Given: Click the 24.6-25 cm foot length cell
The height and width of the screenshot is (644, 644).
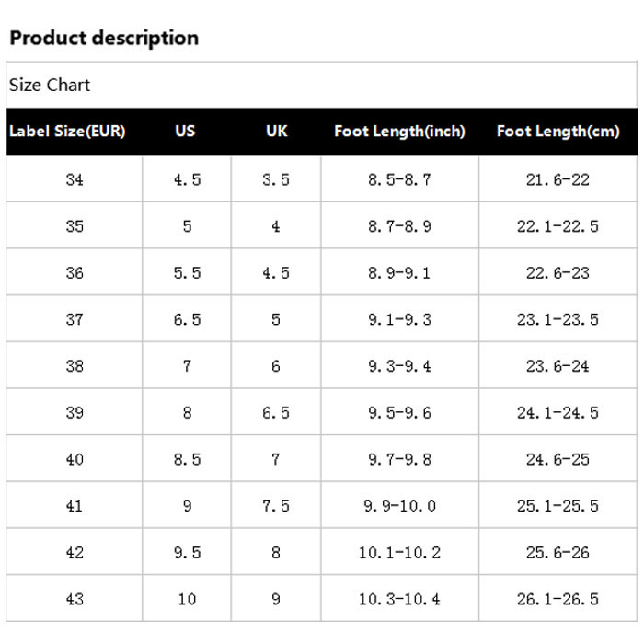Looking at the screenshot, I should (x=558, y=459).
